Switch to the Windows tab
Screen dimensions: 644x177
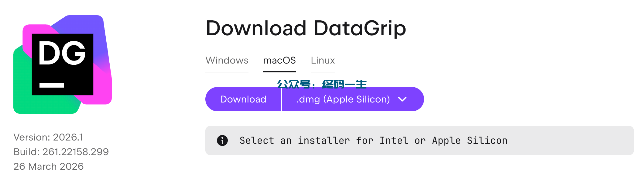coord(227,61)
